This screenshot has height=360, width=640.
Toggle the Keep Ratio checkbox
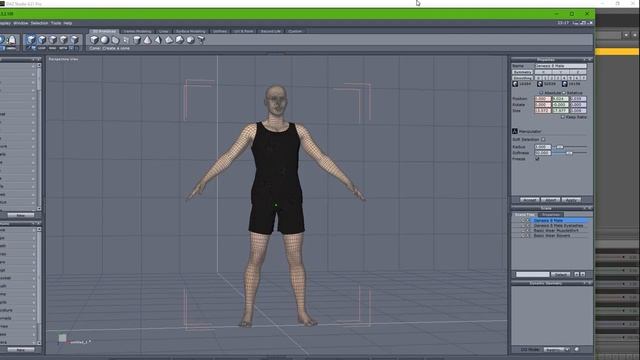[x=562, y=117]
